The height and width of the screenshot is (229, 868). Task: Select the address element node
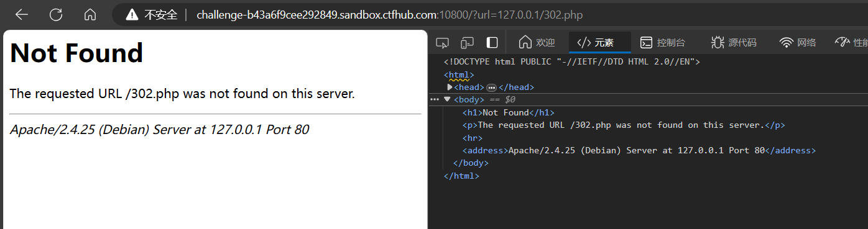[639, 150]
